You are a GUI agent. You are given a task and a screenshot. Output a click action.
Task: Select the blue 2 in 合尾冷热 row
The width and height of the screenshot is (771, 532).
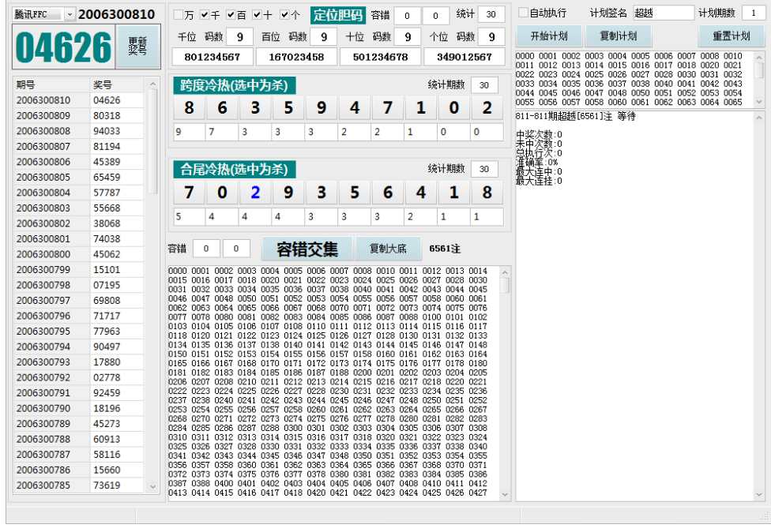tap(255, 192)
